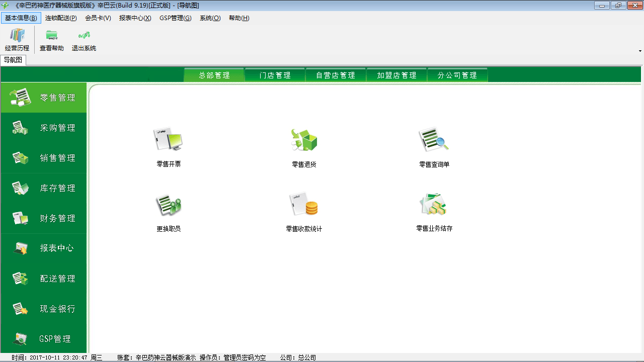Select 库存管理 in the sidebar
Viewport: 644px width, 362px height.
(44, 188)
